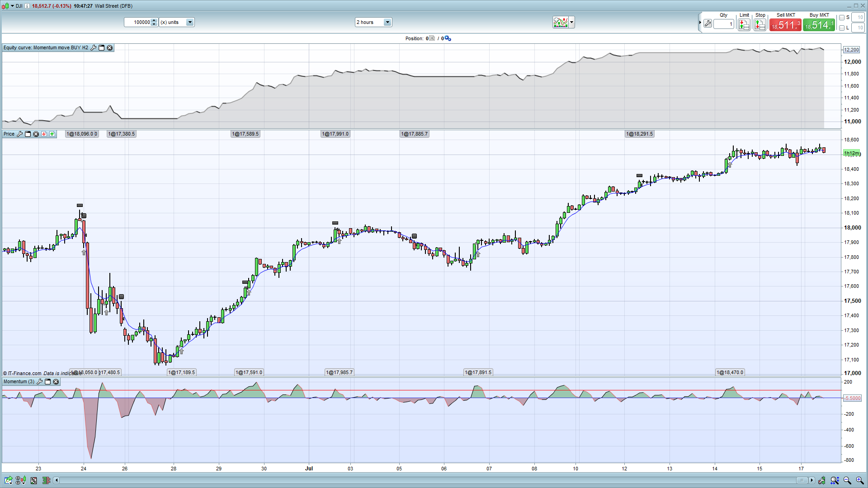
Task: Maximize the Momentum indicator panel
Action: (47, 381)
